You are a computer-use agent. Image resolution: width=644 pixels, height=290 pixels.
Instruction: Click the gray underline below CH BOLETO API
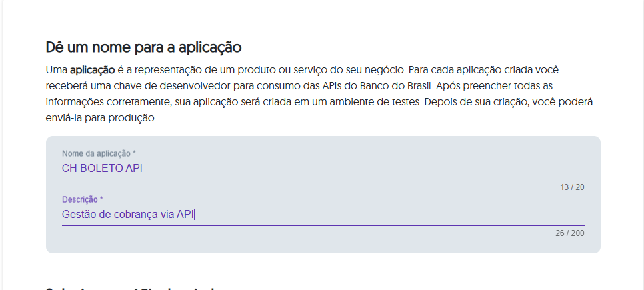[323, 179]
